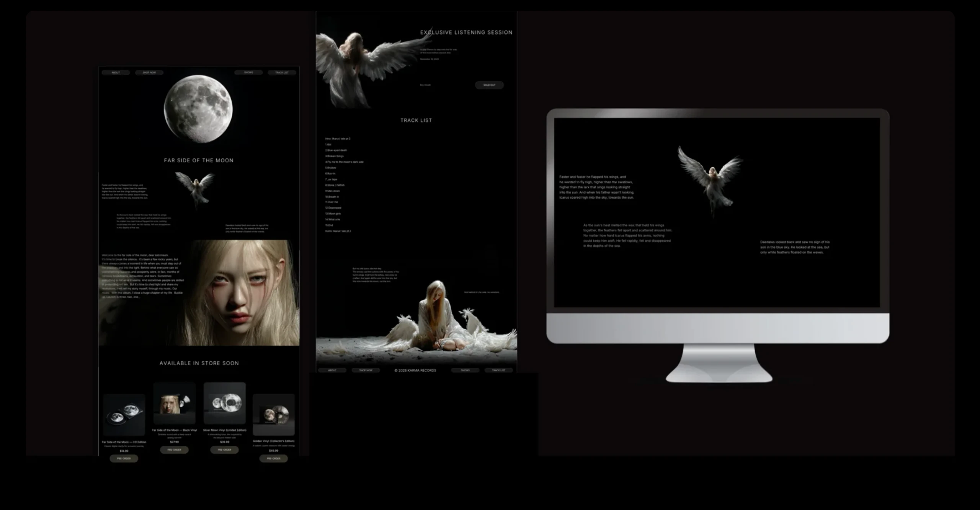
Task: Open TRACK LIST from the footer bar
Action: (x=498, y=370)
